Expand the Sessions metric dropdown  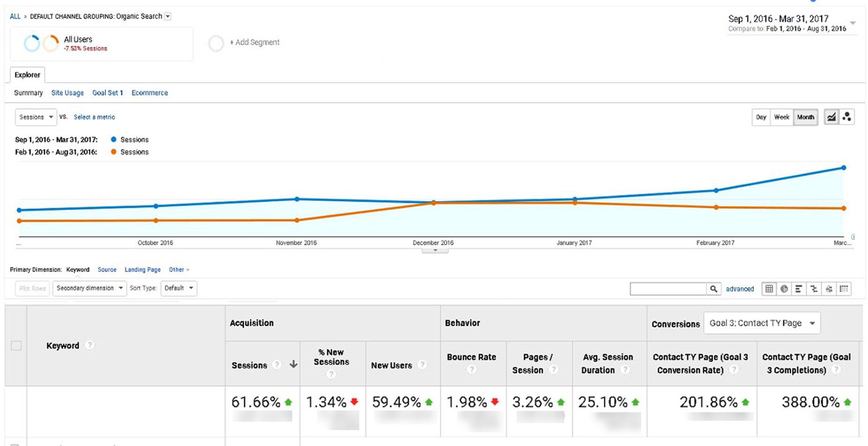point(36,117)
